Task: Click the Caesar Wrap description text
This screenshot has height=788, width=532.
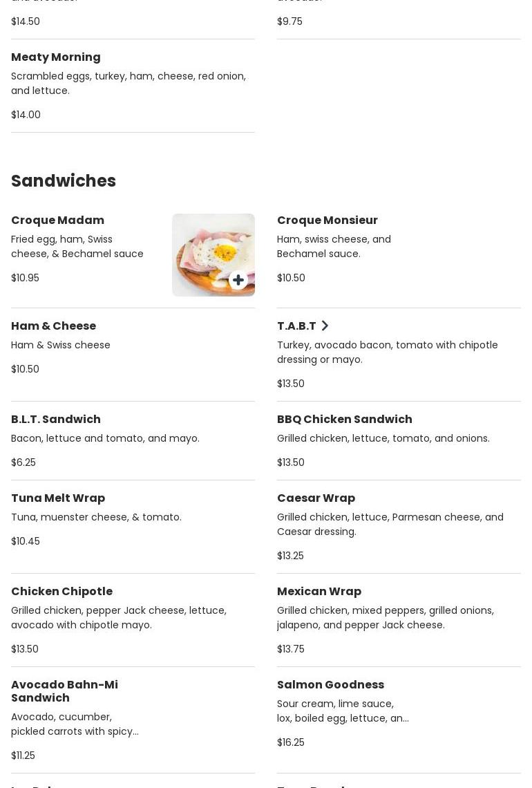Action: click(390, 524)
